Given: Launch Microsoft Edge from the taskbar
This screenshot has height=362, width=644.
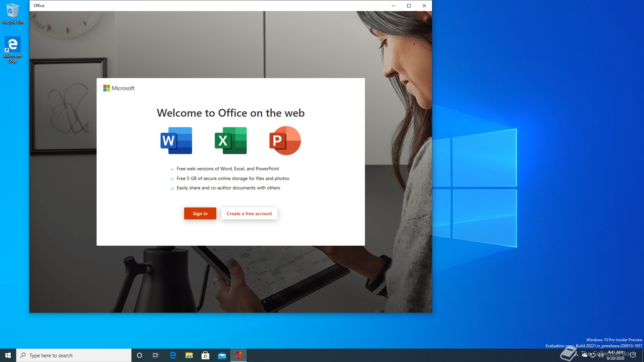Looking at the screenshot, I should pos(173,355).
